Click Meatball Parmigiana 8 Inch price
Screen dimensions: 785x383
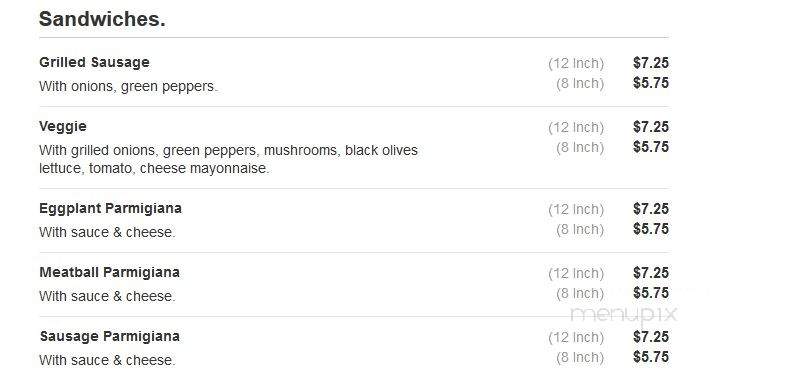(651, 293)
